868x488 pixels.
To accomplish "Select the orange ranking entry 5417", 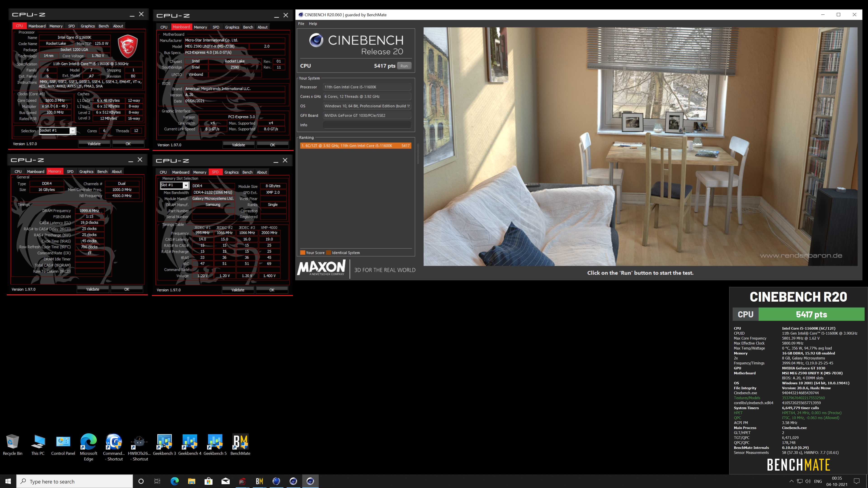I will tap(356, 145).
